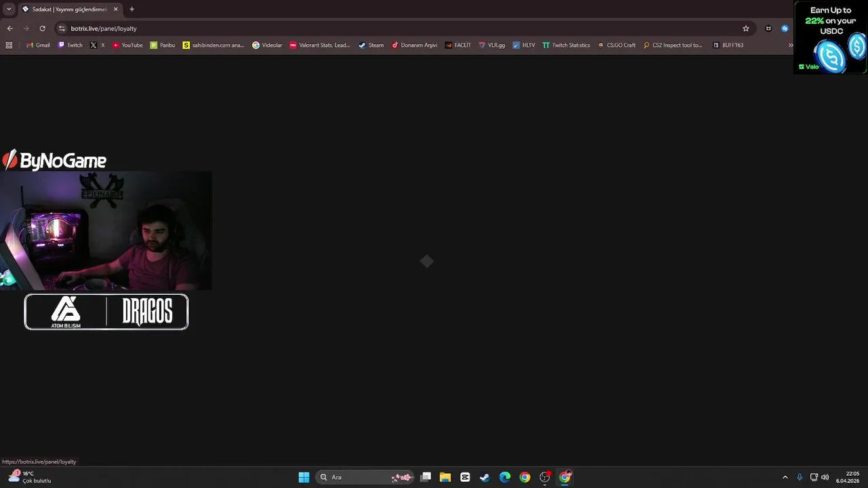Open clock and date 22:05

(x=848, y=477)
